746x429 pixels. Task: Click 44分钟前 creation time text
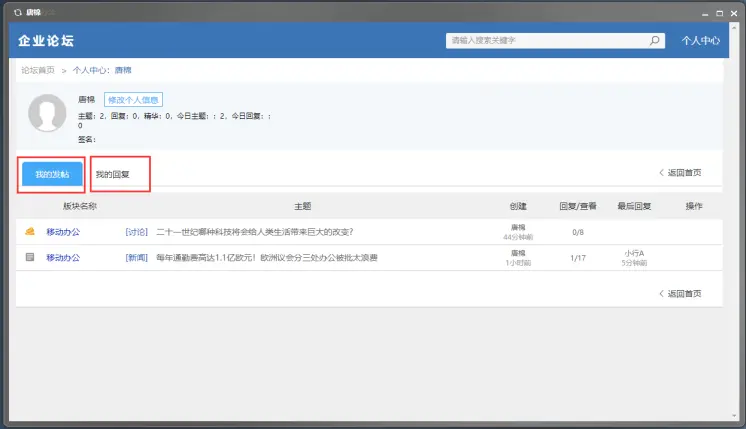tap(518, 237)
